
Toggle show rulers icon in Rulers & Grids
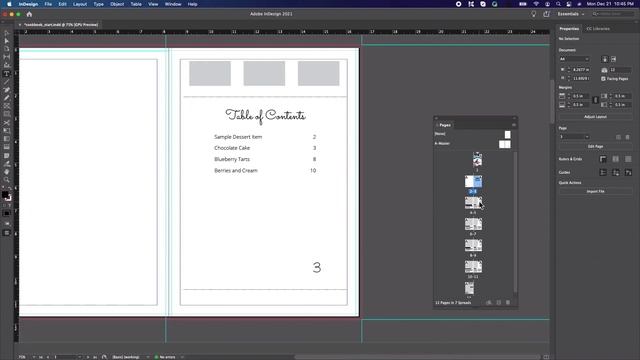[603, 159]
